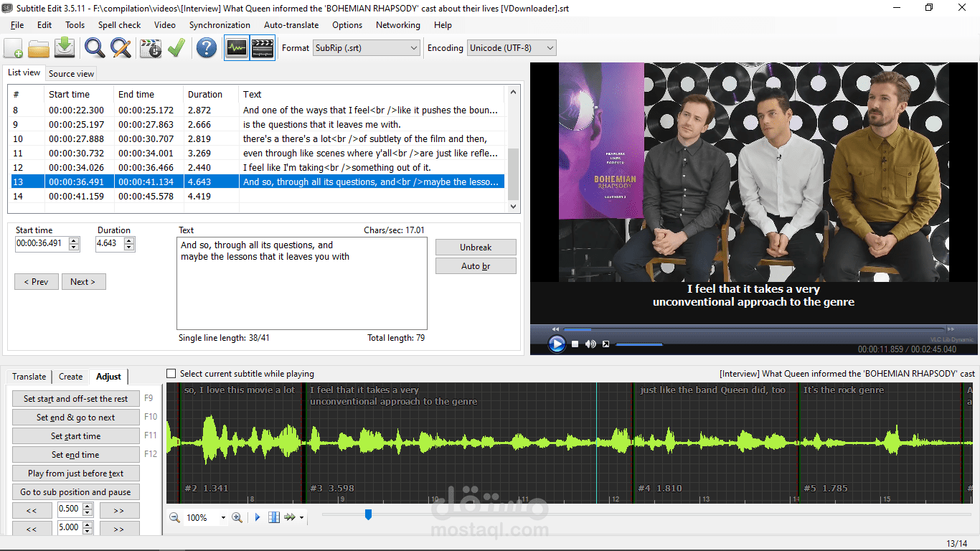Screen dimensions: 980x551
Task: Toggle video fullscreen icon
Action: [x=606, y=344]
